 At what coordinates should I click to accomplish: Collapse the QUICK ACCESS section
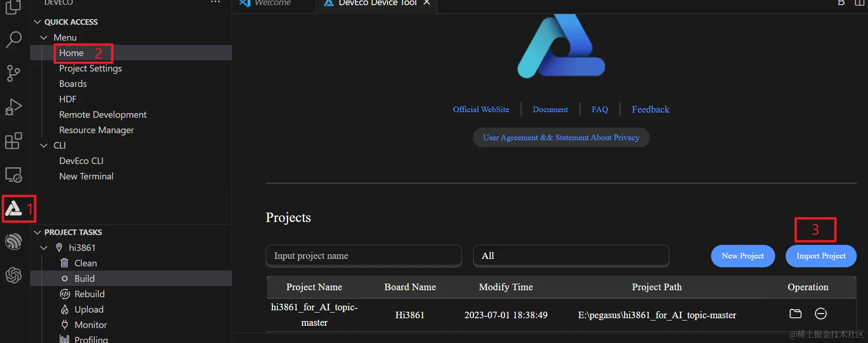[x=37, y=22]
